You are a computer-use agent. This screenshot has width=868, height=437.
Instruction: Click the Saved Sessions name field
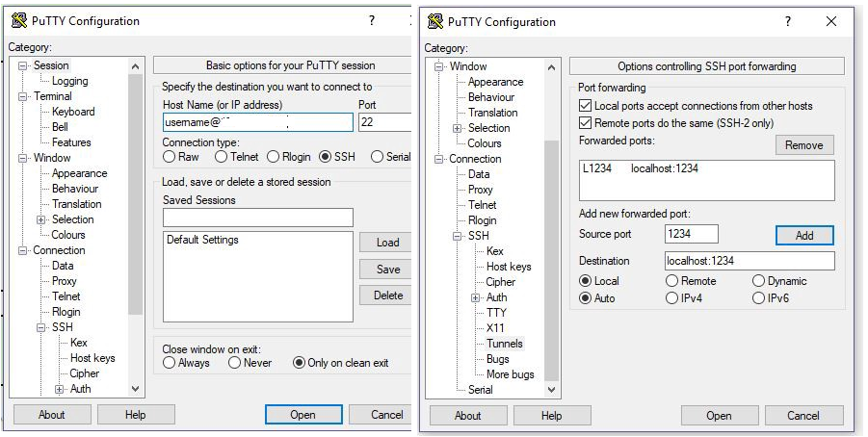click(x=258, y=218)
